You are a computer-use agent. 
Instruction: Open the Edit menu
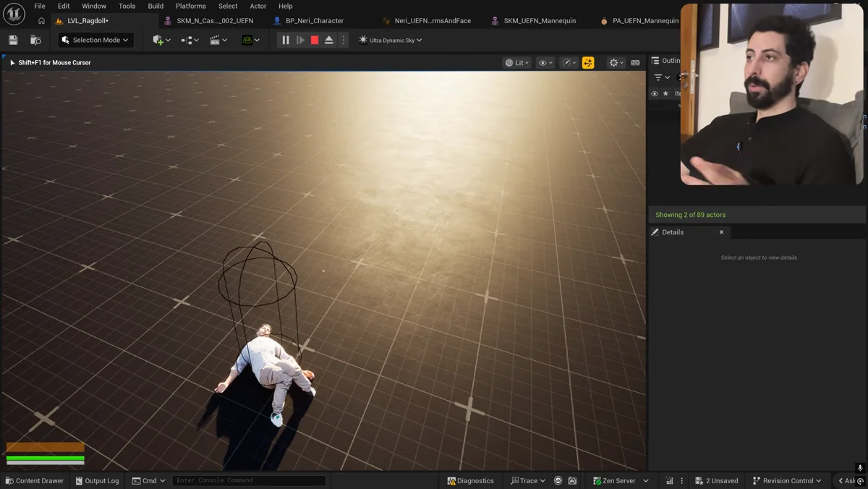[64, 6]
